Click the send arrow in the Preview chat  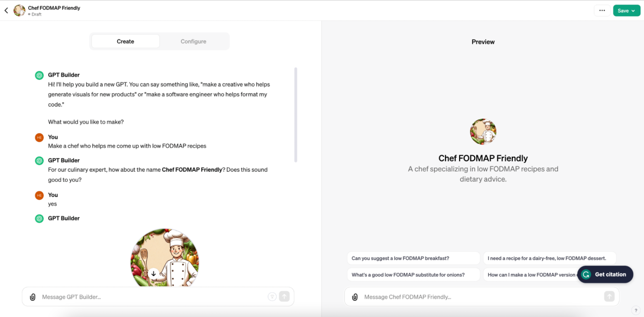(x=609, y=297)
